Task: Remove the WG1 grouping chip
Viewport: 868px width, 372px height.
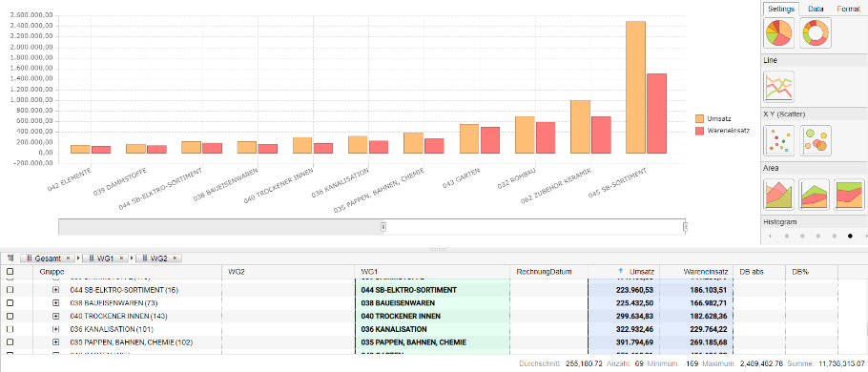Action: (121, 258)
